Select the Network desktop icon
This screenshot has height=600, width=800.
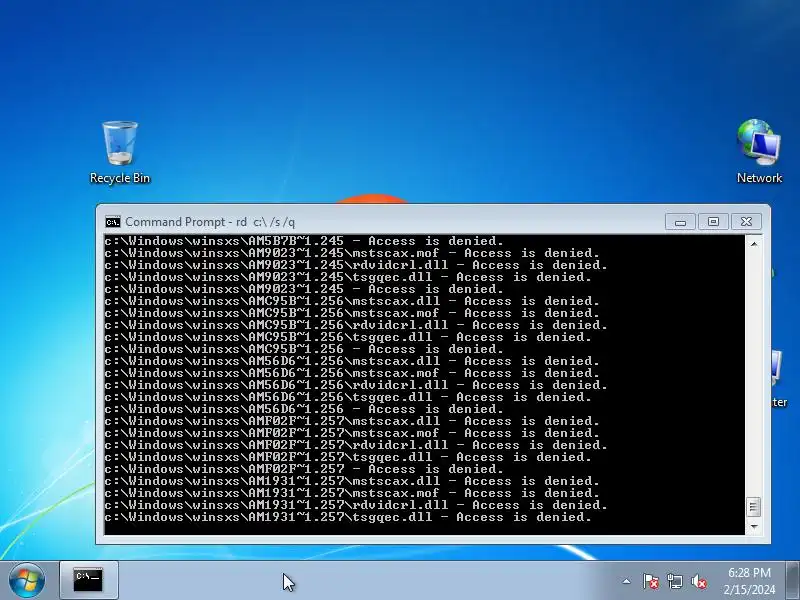pos(759,152)
